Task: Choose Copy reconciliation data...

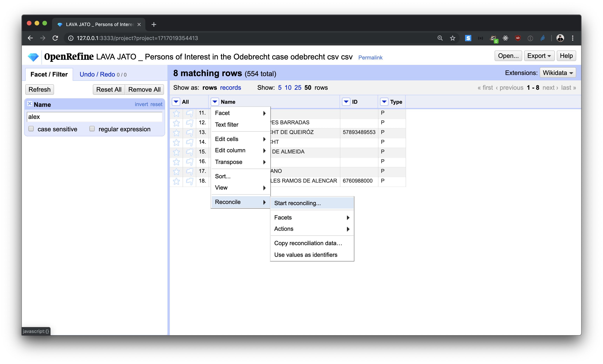Action: (x=312, y=243)
